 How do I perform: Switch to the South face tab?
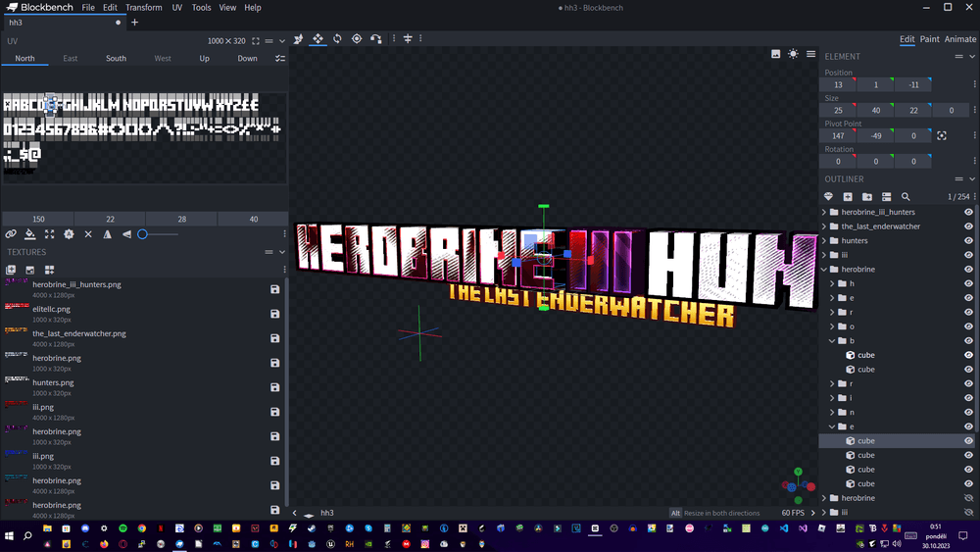(116, 58)
